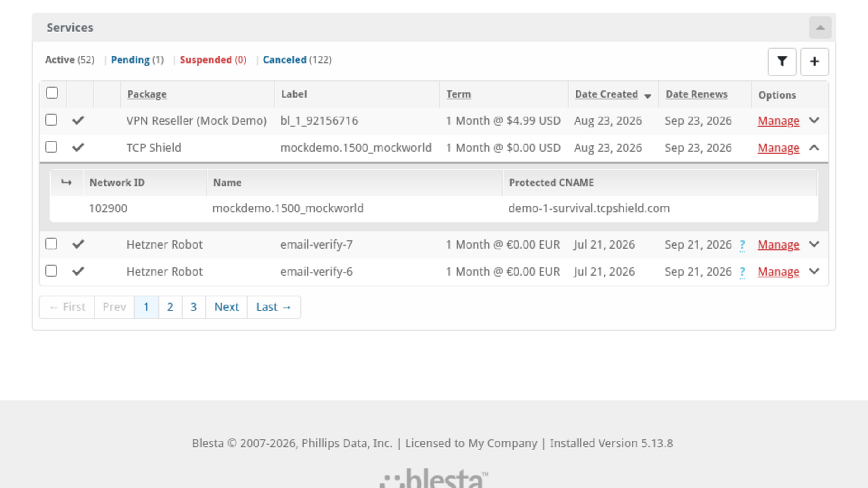This screenshot has height=488, width=868.
Task: Click the disabled First pagination button
Action: point(67,307)
